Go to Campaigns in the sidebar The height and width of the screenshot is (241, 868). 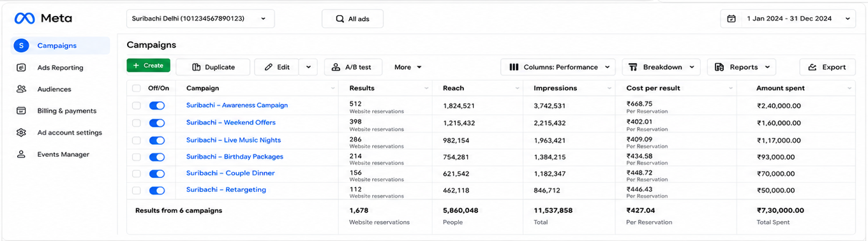click(x=61, y=45)
